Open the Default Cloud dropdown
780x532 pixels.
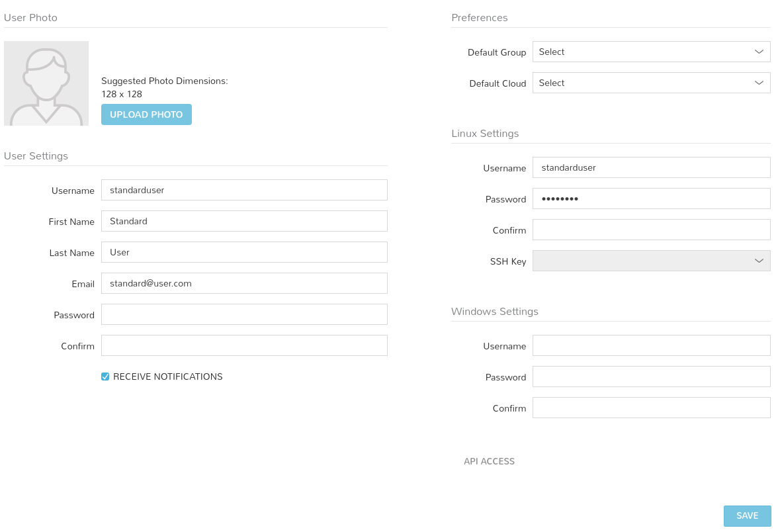pos(651,83)
